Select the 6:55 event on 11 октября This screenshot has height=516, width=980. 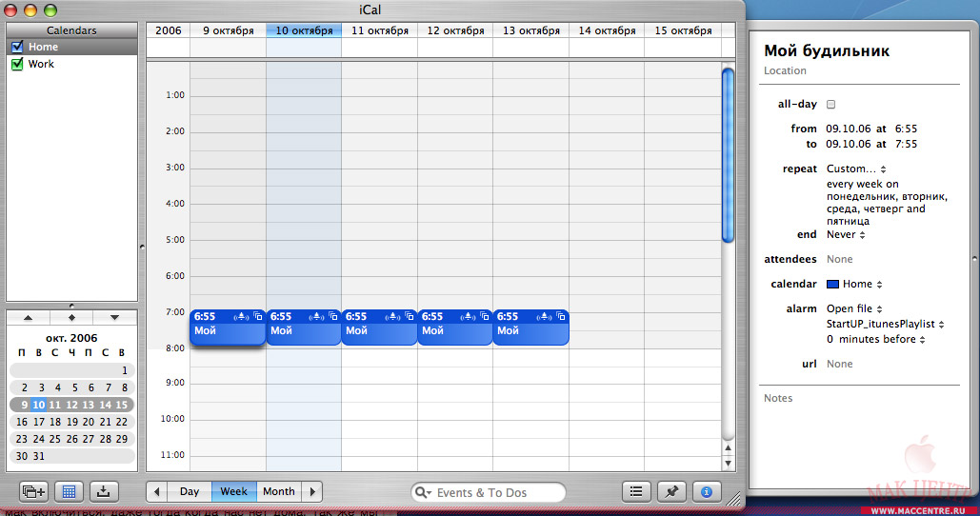coord(379,327)
